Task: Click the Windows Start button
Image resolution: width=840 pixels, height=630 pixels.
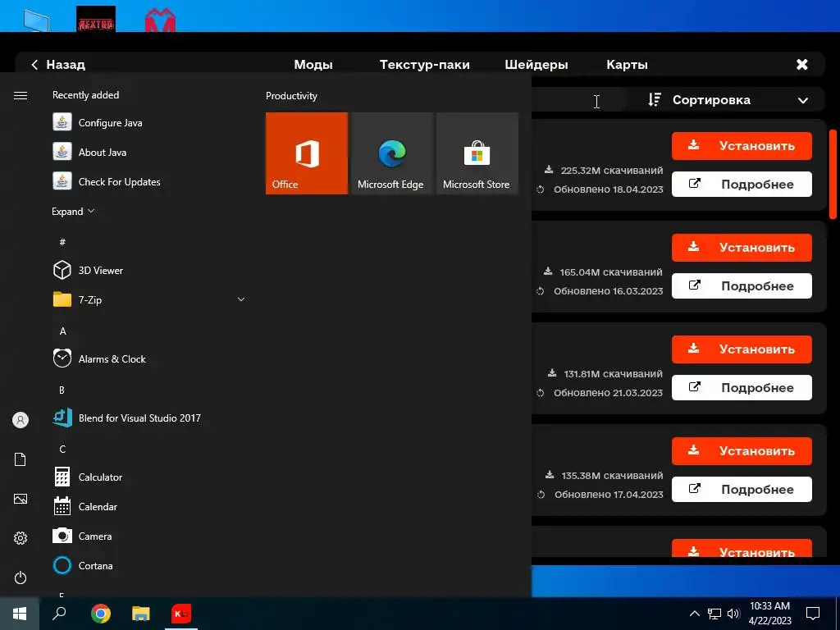Action: coord(20,614)
